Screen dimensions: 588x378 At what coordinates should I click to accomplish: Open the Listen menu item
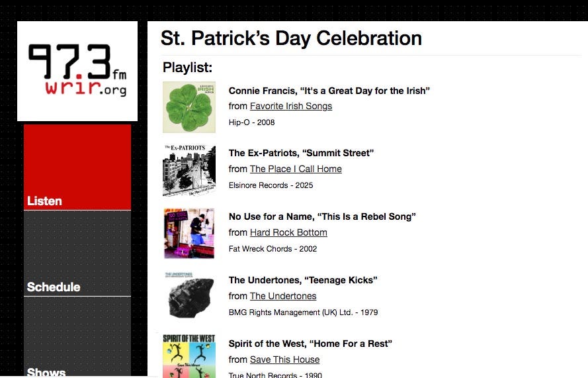(77, 167)
